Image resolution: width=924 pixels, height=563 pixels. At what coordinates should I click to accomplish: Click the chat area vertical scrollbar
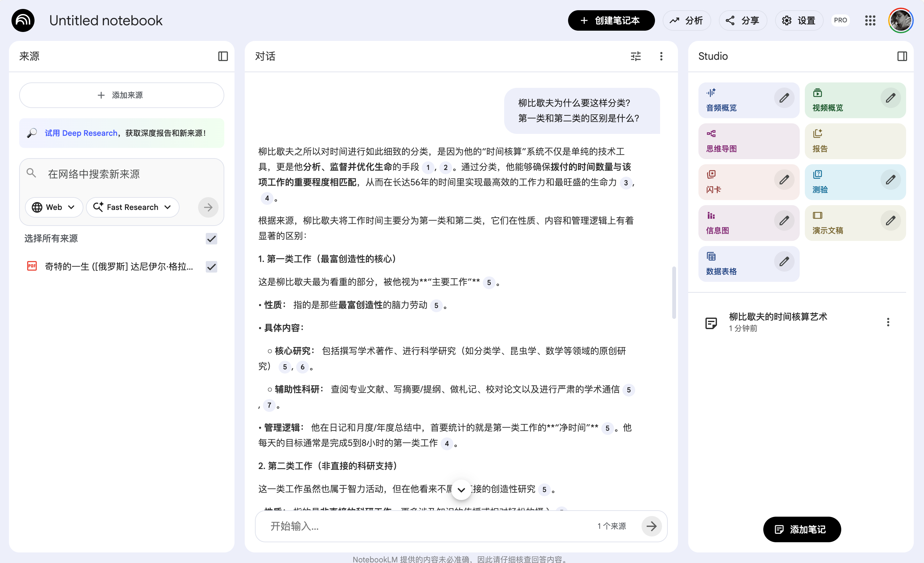pyautogui.click(x=674, y=293)
